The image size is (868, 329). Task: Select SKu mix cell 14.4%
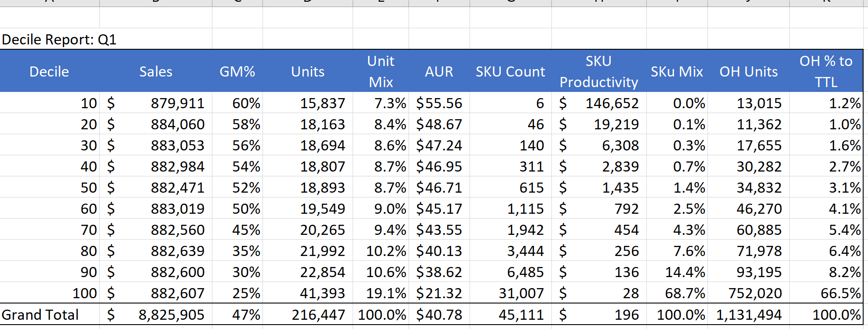(677, 272)
